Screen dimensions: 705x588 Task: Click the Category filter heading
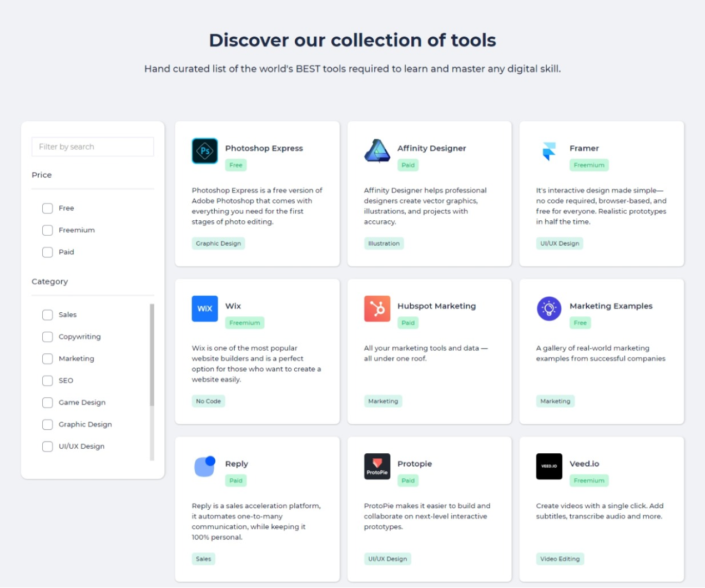pyautogui.click(x=49, y=282)
